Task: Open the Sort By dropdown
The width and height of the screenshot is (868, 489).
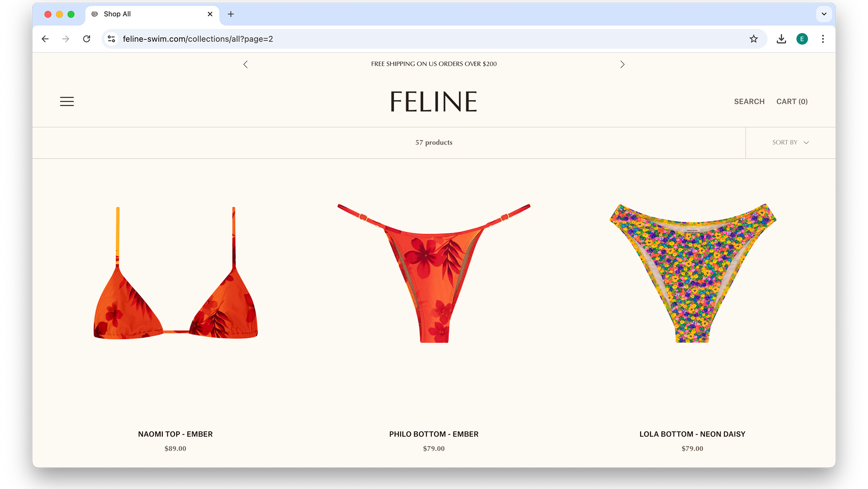Action: point(790,142)
